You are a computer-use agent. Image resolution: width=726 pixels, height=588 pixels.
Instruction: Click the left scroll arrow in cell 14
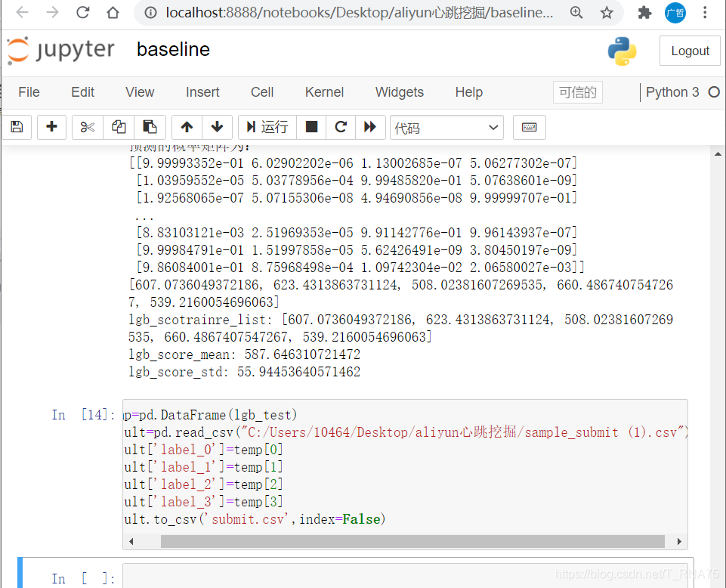tap(131, 541)
